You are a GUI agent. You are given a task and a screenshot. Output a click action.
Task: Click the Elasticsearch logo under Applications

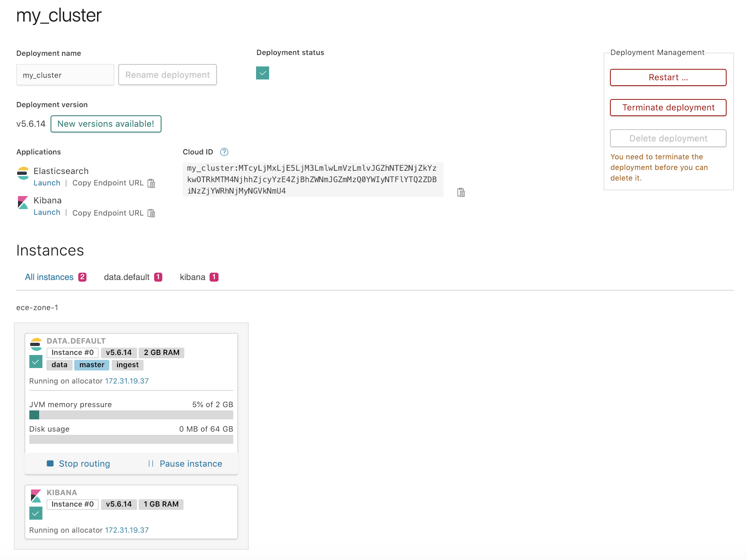pos(23,173)
